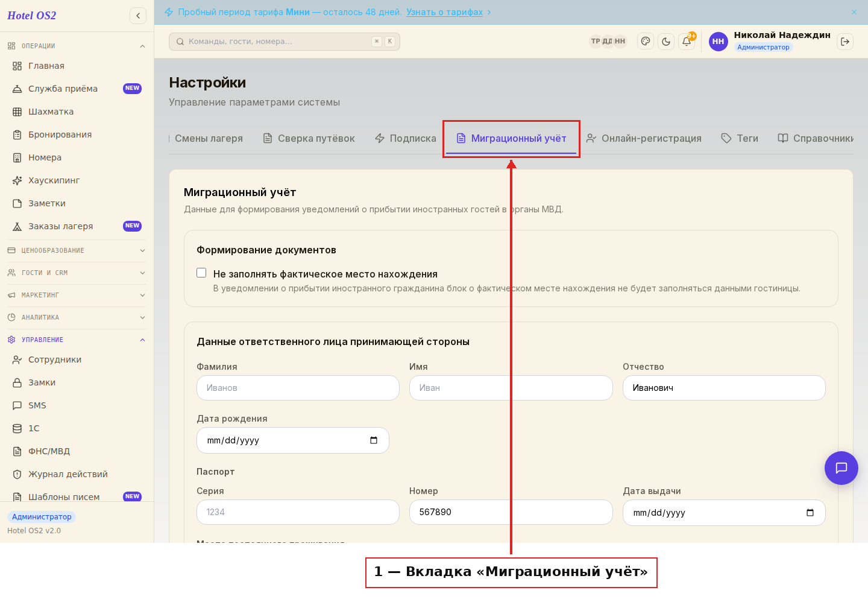
Task: Click Hotel OS2 v2.0 version text
Action: pyautogui.click(x=34, y=531)
